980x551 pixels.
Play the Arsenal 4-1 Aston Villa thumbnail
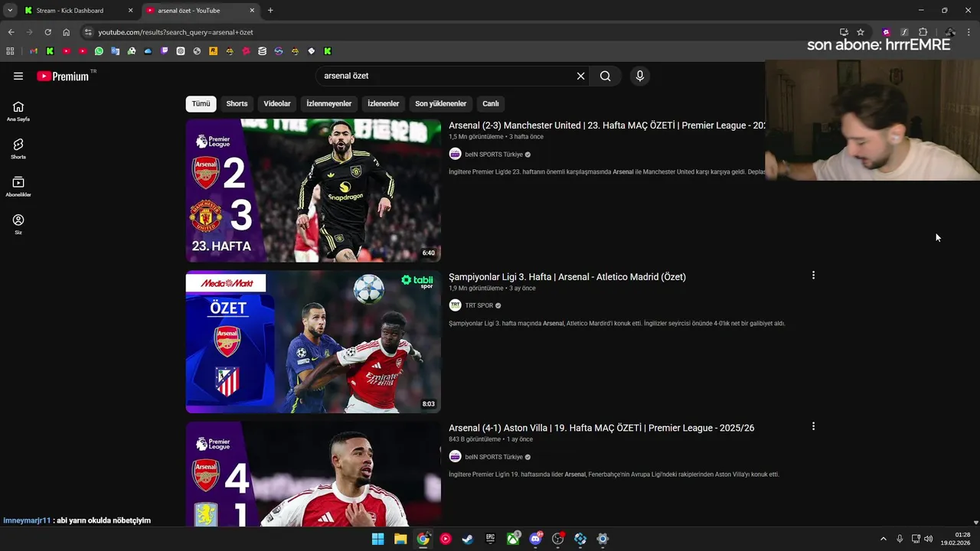[x=313, y=474]
